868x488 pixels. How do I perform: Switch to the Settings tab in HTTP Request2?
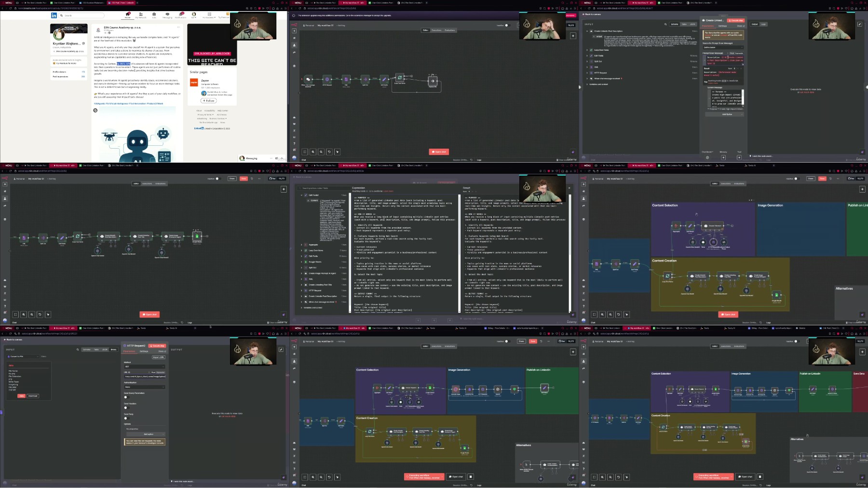coord(144,351)
